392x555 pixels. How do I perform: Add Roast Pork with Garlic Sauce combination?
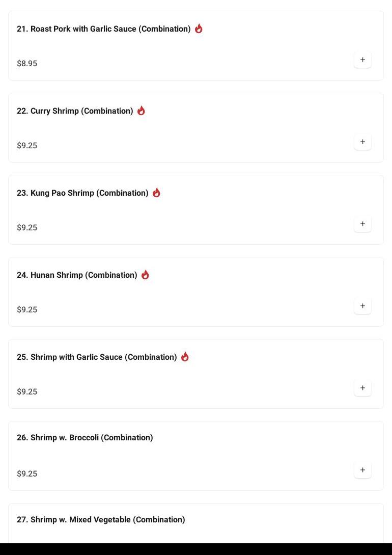[x=362, y=60]
